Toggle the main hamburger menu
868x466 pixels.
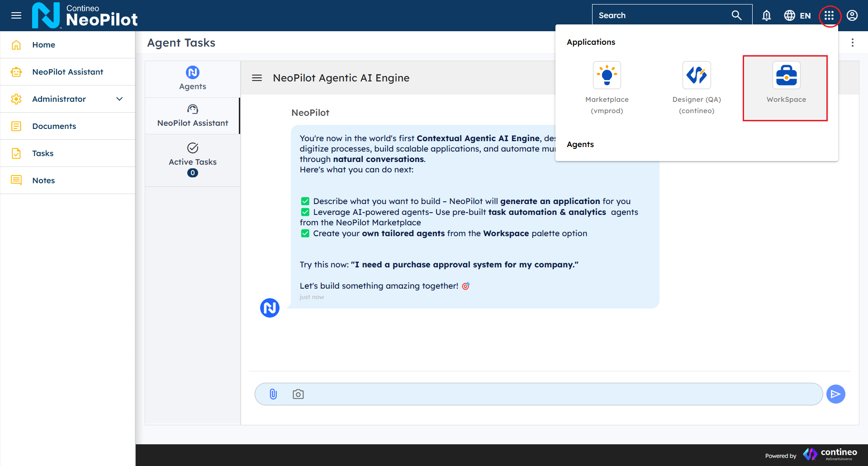[x=16, y=16]
